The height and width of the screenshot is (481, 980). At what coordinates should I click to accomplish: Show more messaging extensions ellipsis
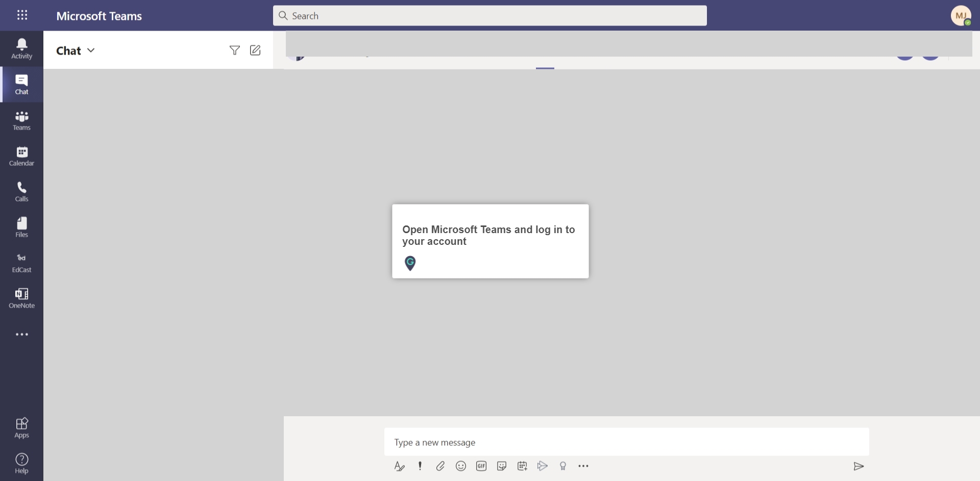pyautogui.click(x=583, y=466)
